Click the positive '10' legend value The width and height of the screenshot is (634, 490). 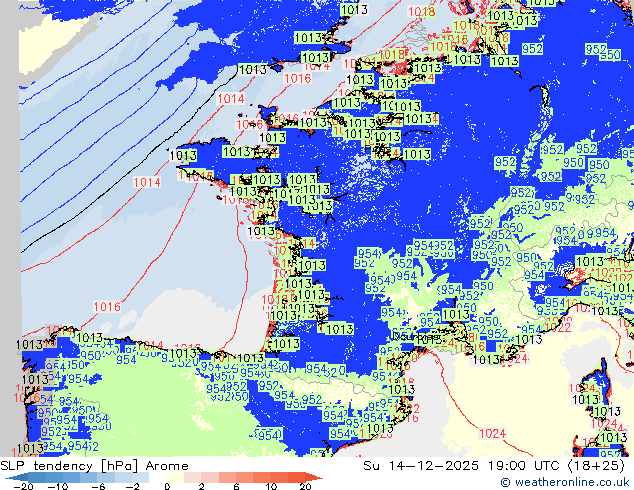271,486
